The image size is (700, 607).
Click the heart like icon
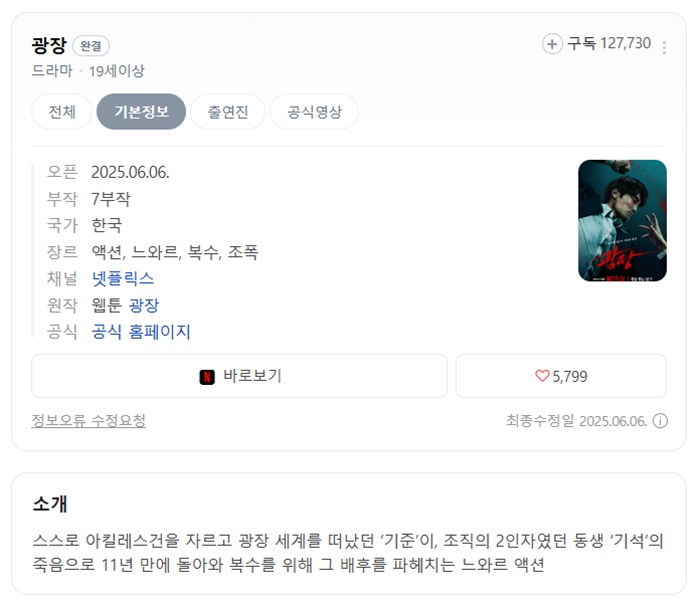pos(542,376)
